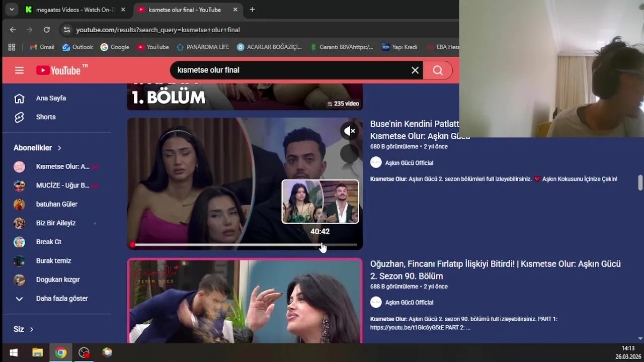Open the colorful cube app in taskbar
This screenshot has width=644, height=362.
click(x=107, y=352)
